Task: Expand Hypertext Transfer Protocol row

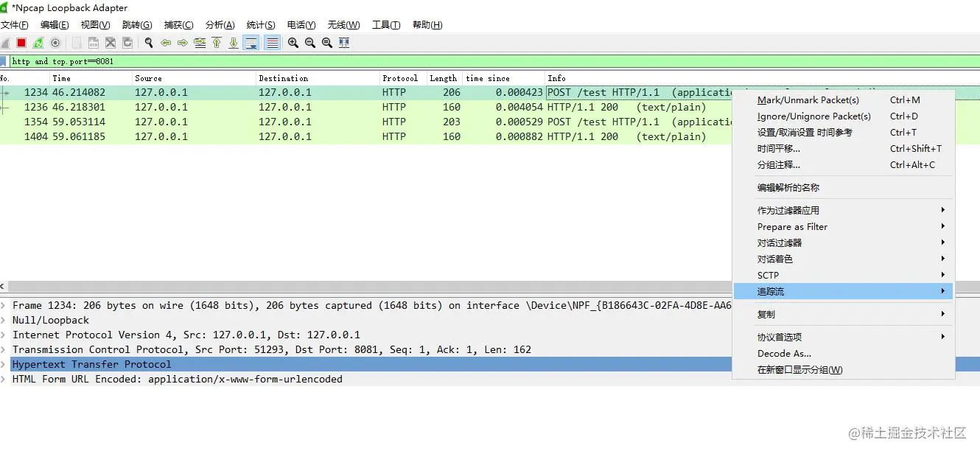Action: click(x=4, y=364)
